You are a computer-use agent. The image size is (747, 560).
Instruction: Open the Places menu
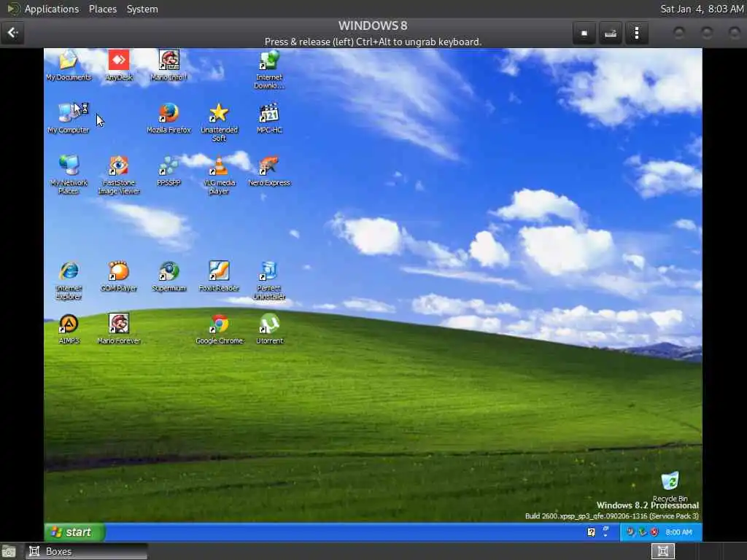pos(102,9)
